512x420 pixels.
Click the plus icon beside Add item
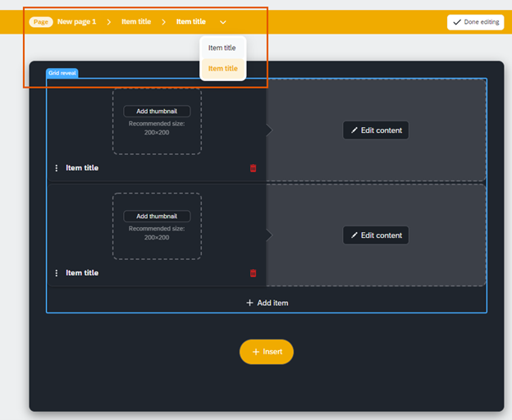(249, 303)
